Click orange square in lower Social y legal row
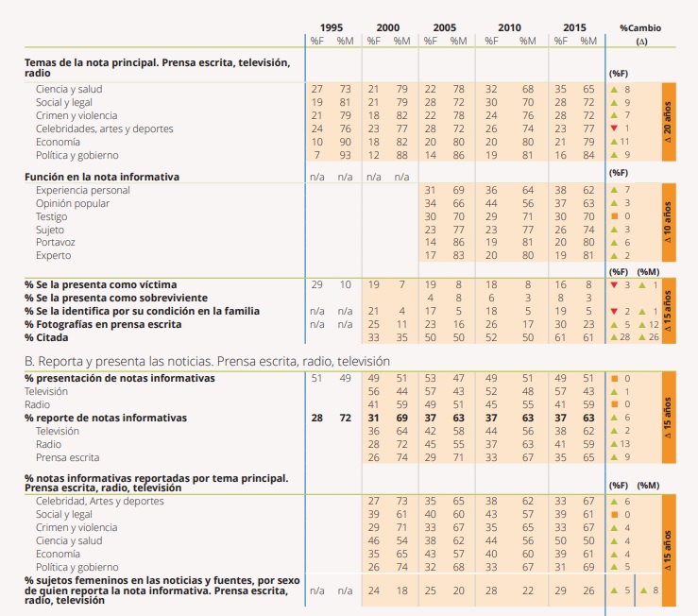The height and width of the screenshot is (616, 698). pyautogui.click(x=614, y=515)
